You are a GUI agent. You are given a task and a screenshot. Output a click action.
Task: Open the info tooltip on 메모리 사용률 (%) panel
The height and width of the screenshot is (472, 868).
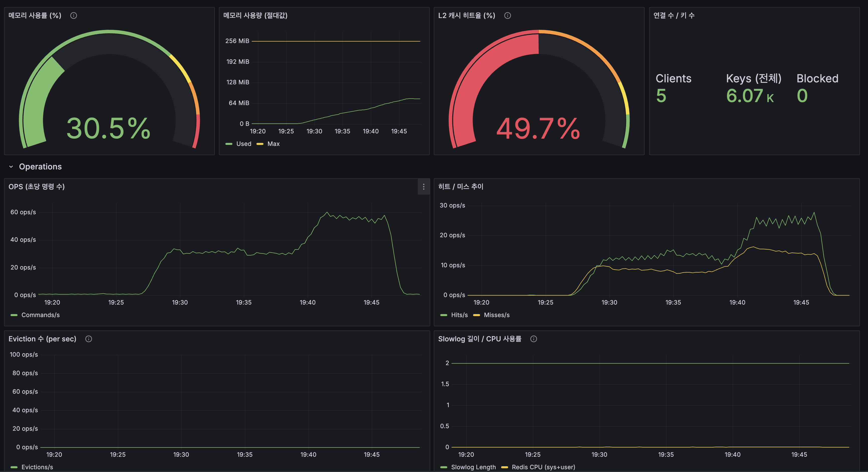(73, 15)
